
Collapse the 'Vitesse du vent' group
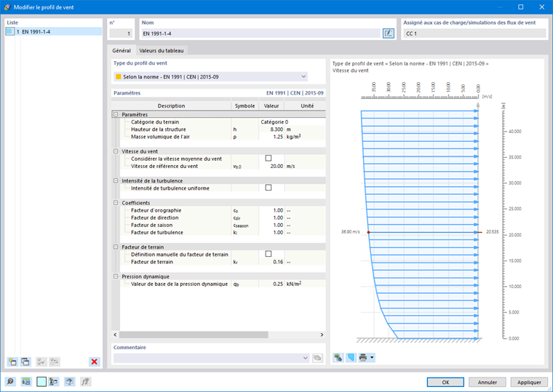[116, 151]
